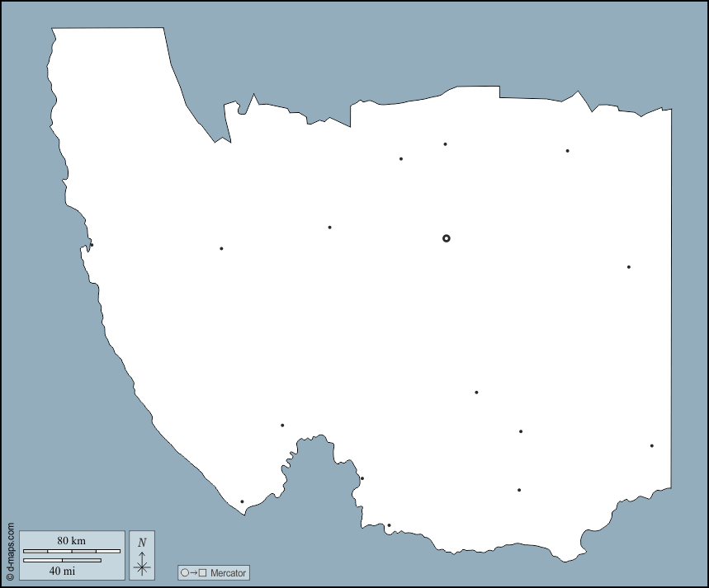Click the city dot nearest the southwestern tip
Viewport: 709px width, 588px height.
pos(242,501)
